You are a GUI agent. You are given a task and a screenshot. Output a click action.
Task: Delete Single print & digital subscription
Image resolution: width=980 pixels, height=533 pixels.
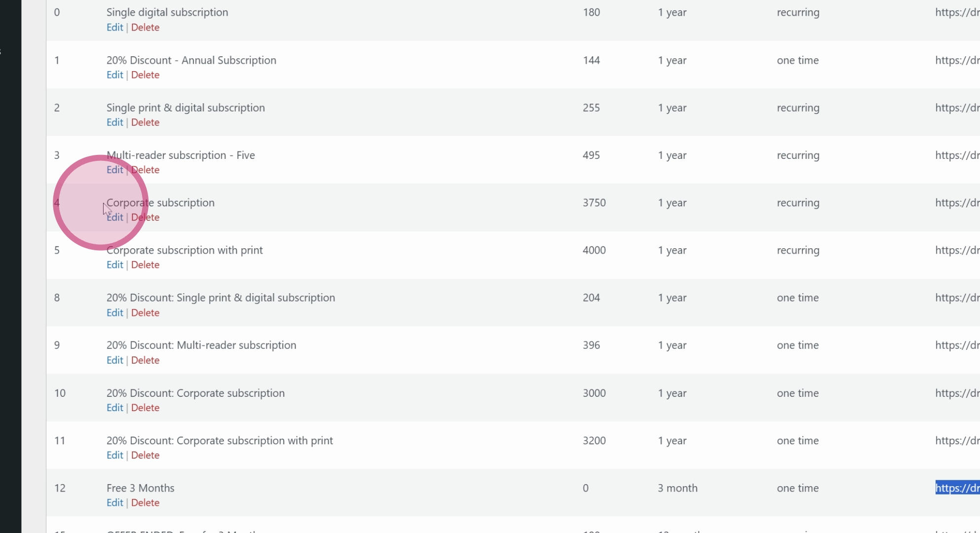coord(145,122)
